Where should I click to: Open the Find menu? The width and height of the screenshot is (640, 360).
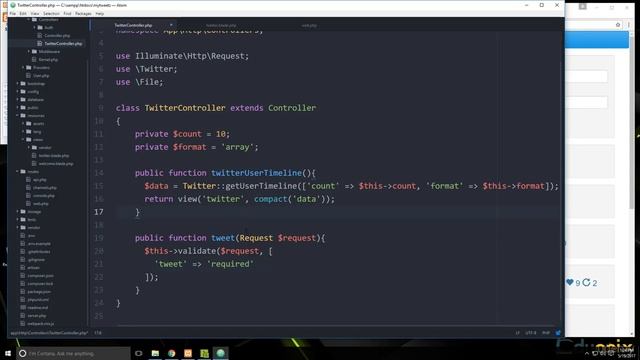[x=67, y=13]
